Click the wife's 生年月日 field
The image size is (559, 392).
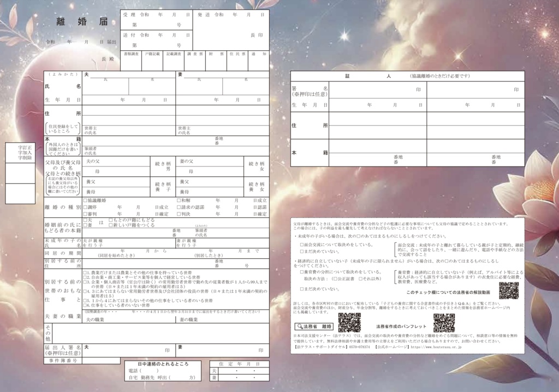coord(223,100)
